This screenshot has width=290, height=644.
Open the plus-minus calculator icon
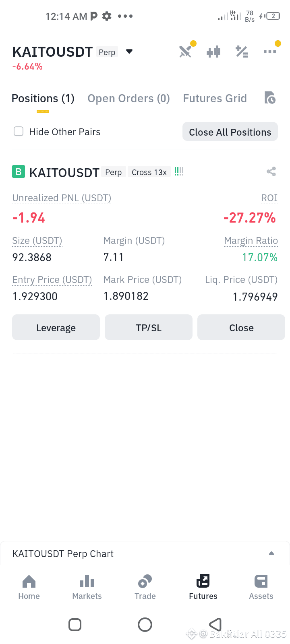pyautogui.click(x=242, y=52)
